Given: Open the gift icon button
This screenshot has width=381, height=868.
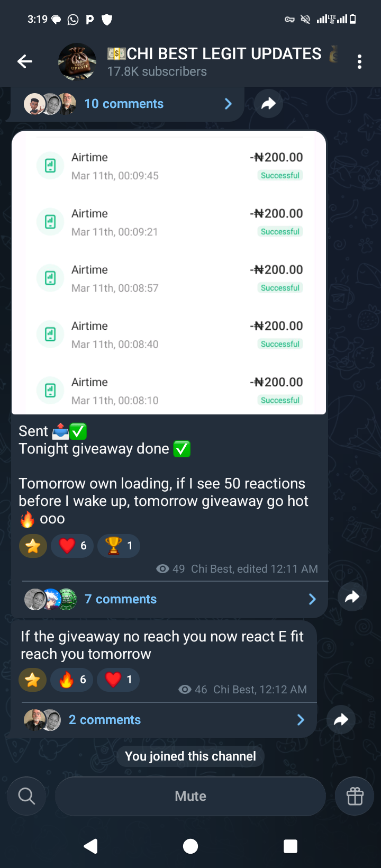Looking at the screenshot, I should (355, 796).
